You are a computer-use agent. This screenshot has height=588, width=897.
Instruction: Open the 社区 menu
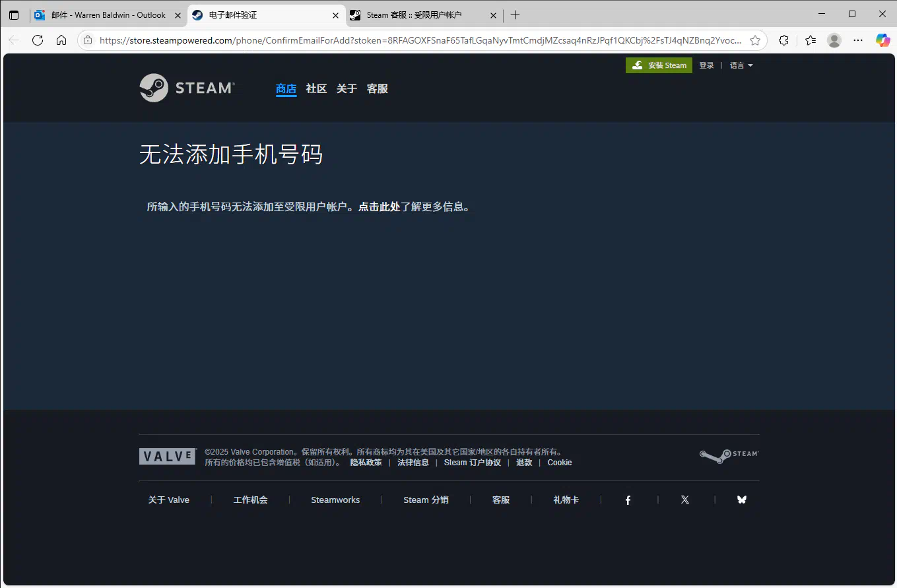click(317, 88)
